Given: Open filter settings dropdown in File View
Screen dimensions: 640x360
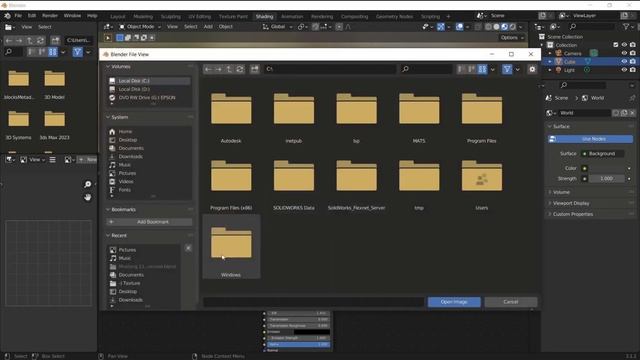Looking at the screenshot, I should coord(518,69).
